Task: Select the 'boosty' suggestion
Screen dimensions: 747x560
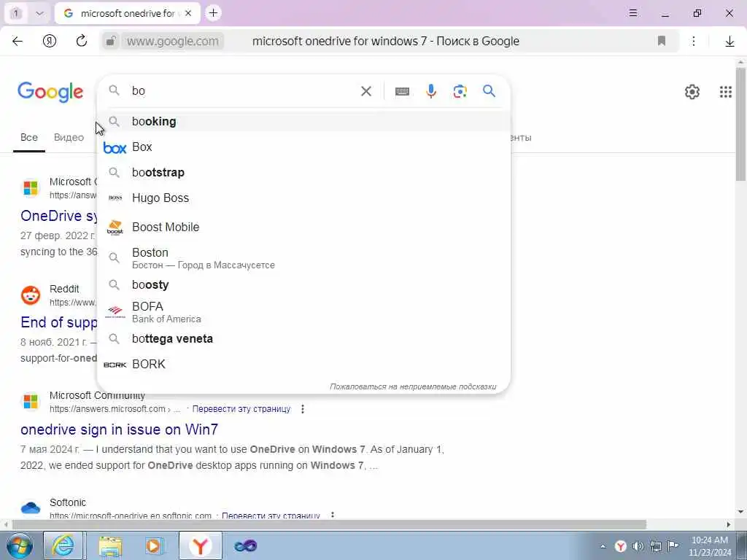Action: point(303,285)
